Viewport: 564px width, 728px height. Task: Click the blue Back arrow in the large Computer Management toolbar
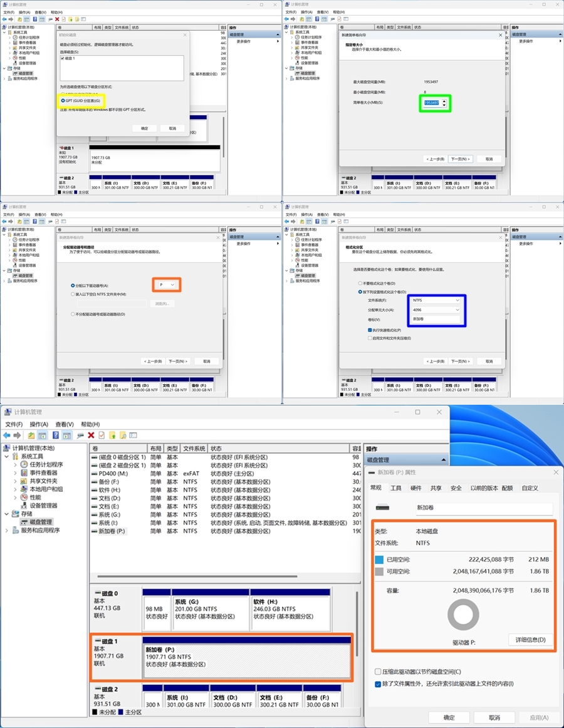[x=6, y=435]
